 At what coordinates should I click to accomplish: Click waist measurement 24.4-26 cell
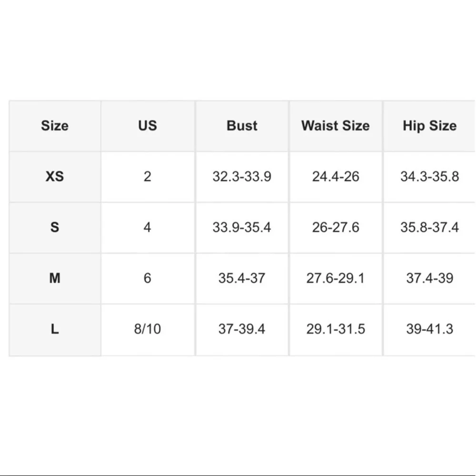click(336, 177)
